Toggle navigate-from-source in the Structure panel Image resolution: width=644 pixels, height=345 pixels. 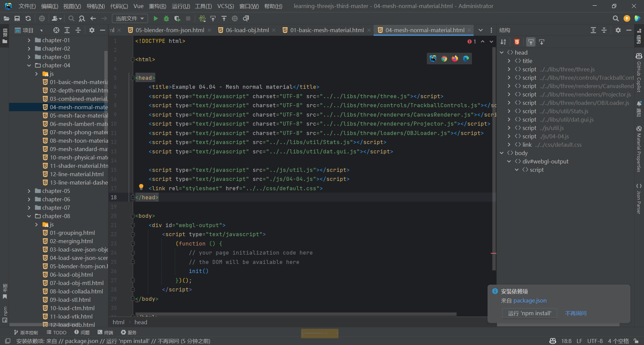(542, 42)
